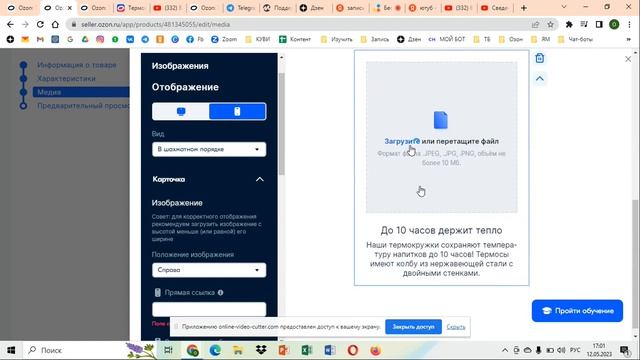Screen dimensions: 640x360
Task: Open Word from taskbar
Action: coord(329,350)
